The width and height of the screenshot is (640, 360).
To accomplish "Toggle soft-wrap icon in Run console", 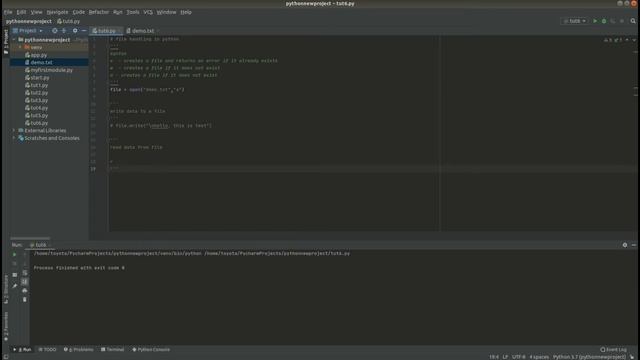I will click(x=24, y=273).
